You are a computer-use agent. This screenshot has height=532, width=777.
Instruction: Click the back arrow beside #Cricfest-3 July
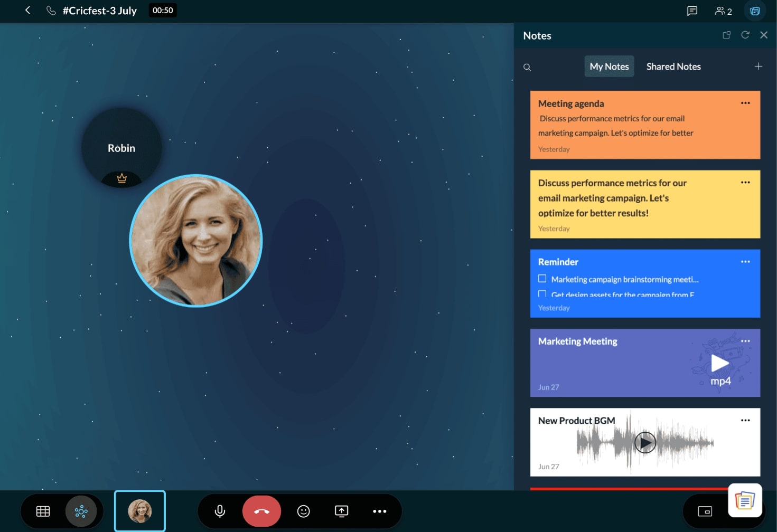point(27,10)
